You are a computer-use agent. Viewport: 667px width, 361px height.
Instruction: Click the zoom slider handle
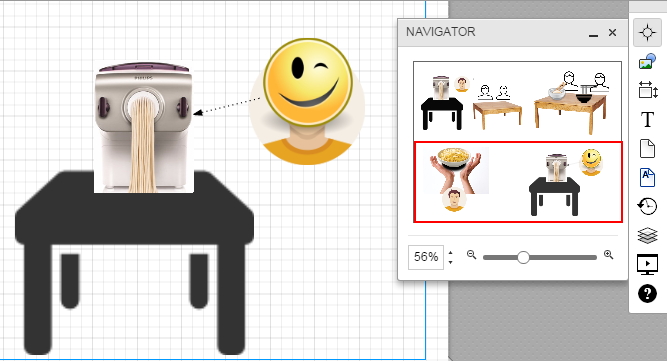point(523,257)
